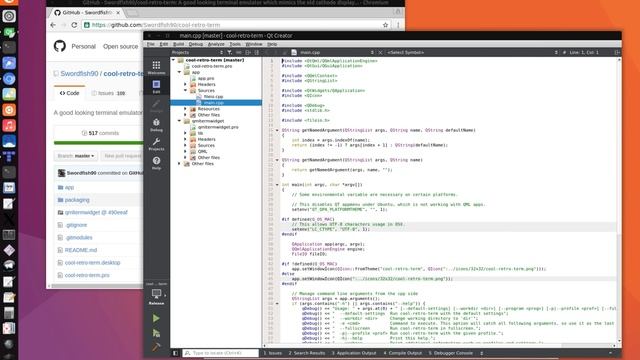The height and width of the screenshot is (360, 640).
Task: Switch to Edit mode in Qt Creator
Action: tap(156, 87)
